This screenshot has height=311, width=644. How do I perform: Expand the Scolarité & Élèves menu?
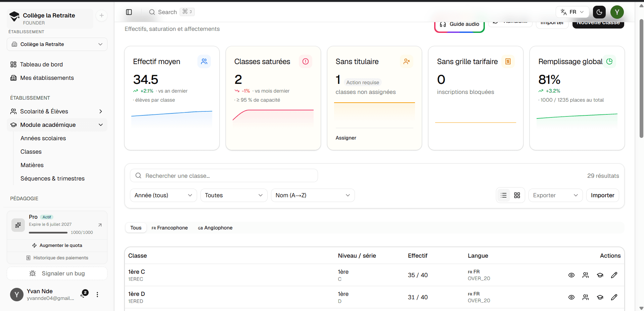point(57,111)
